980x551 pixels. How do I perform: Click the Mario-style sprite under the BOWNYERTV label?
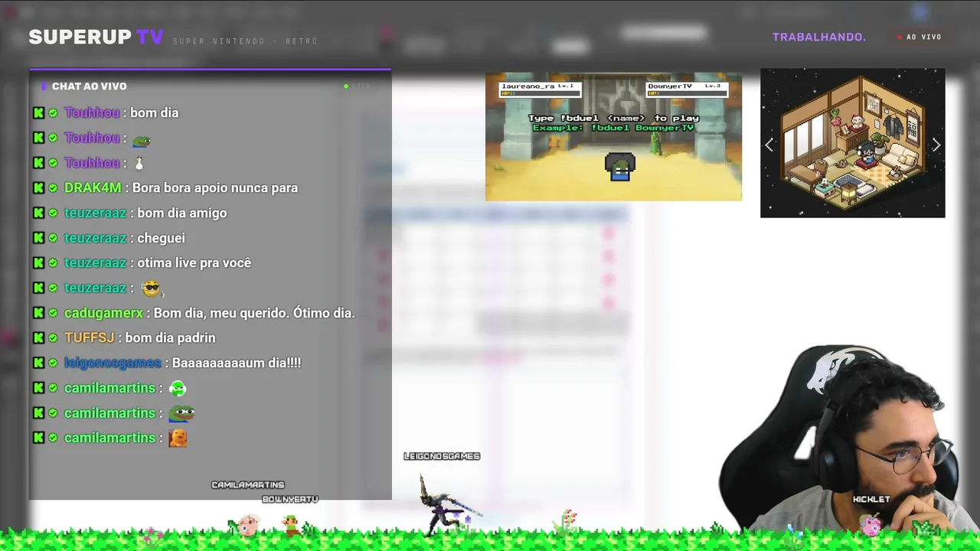coord(289,524)
